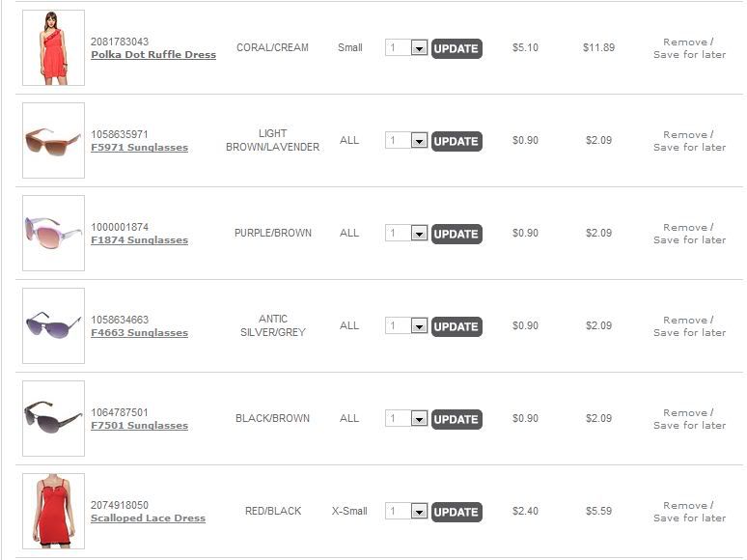The width and height of the screenshot is (747, 560).
Task: Update the F1874 Sunglasses quantity
Action: (x=456, y=234)
